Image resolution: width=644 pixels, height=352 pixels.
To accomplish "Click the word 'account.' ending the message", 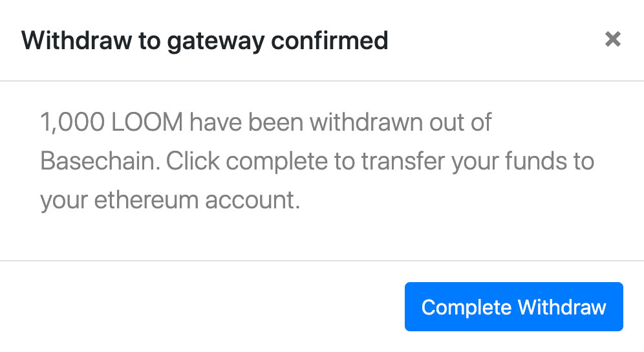I will coord(252,201).
